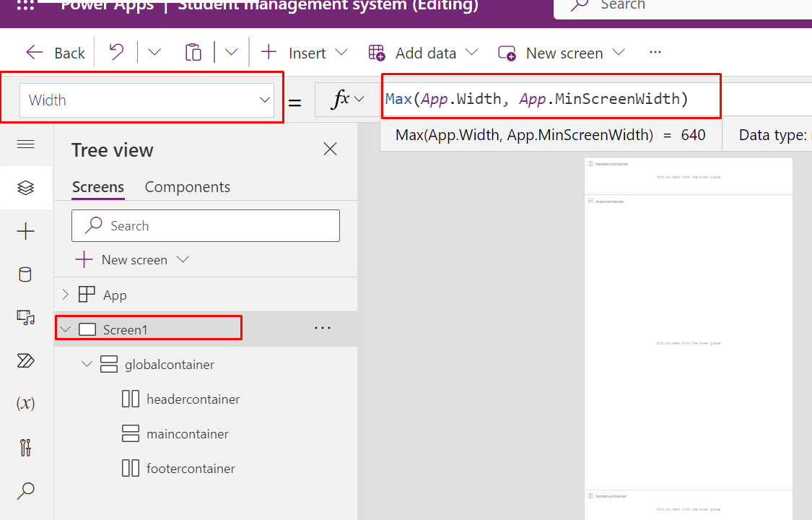
Task: Open the Power Automate icon in sidebar
Action: point(25,360)
